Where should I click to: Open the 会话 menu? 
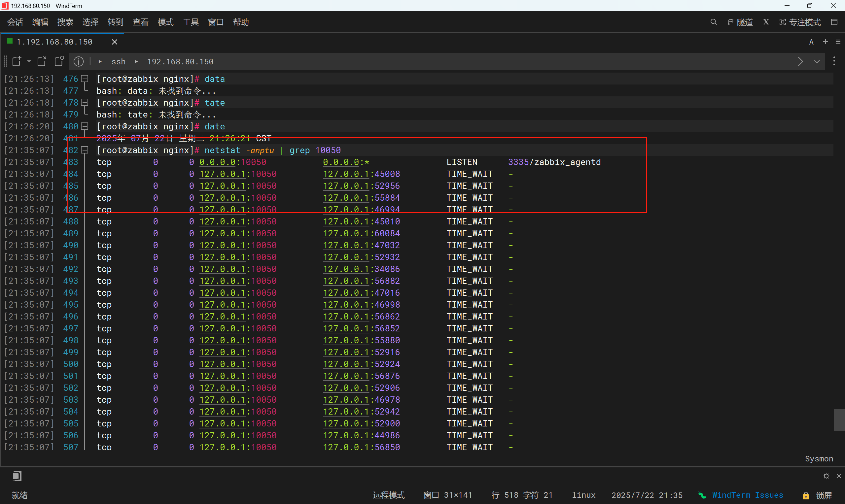pyautogui.click(x=15, y=22)
